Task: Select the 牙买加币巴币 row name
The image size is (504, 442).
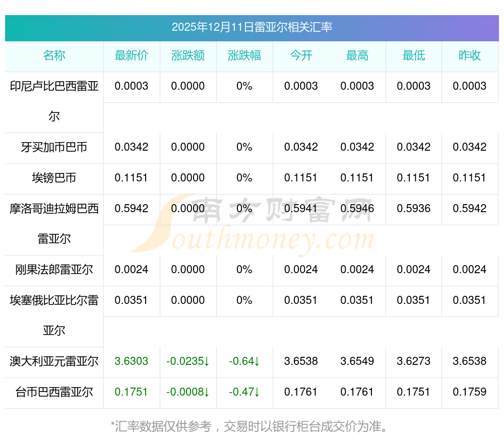Action: (x=54, y=147)
